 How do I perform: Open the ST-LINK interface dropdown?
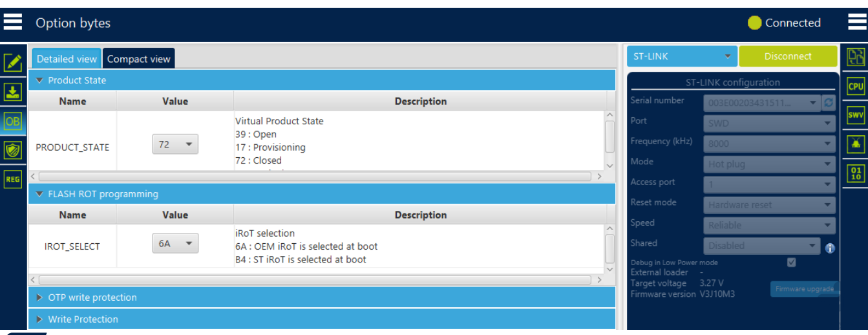click(x=682, y=56)
